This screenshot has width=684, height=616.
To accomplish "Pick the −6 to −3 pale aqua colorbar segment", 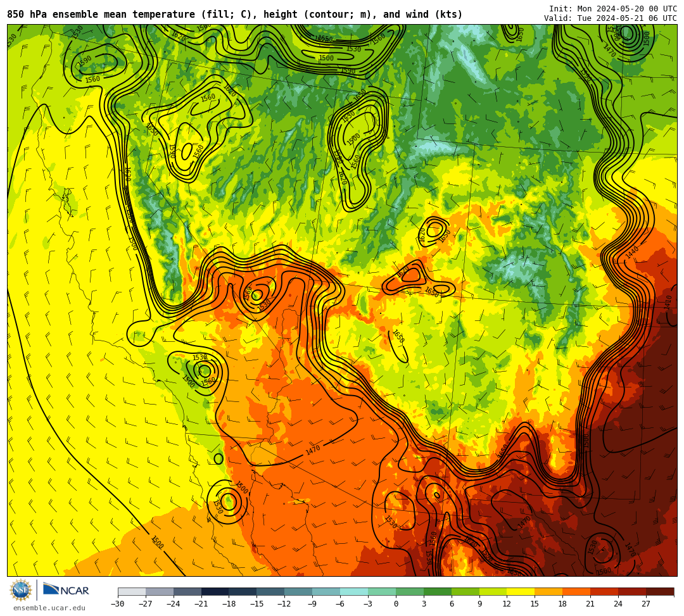I will click(354, 591).
